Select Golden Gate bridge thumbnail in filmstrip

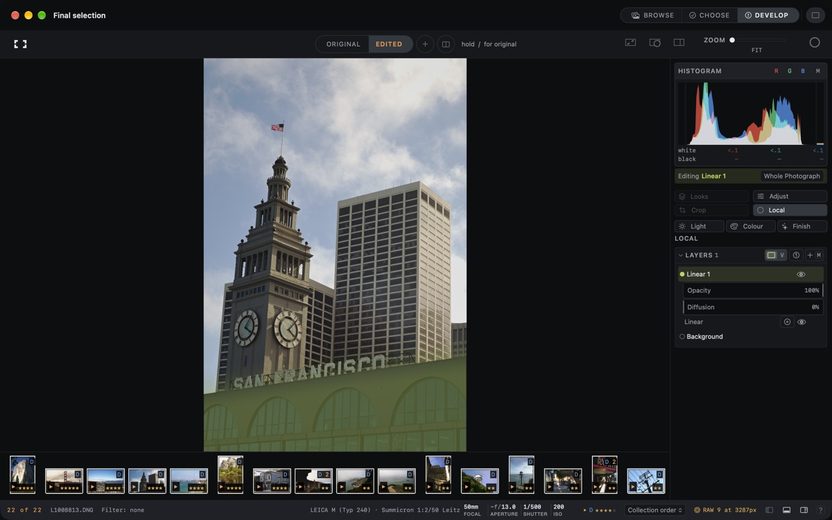point(64,481)
